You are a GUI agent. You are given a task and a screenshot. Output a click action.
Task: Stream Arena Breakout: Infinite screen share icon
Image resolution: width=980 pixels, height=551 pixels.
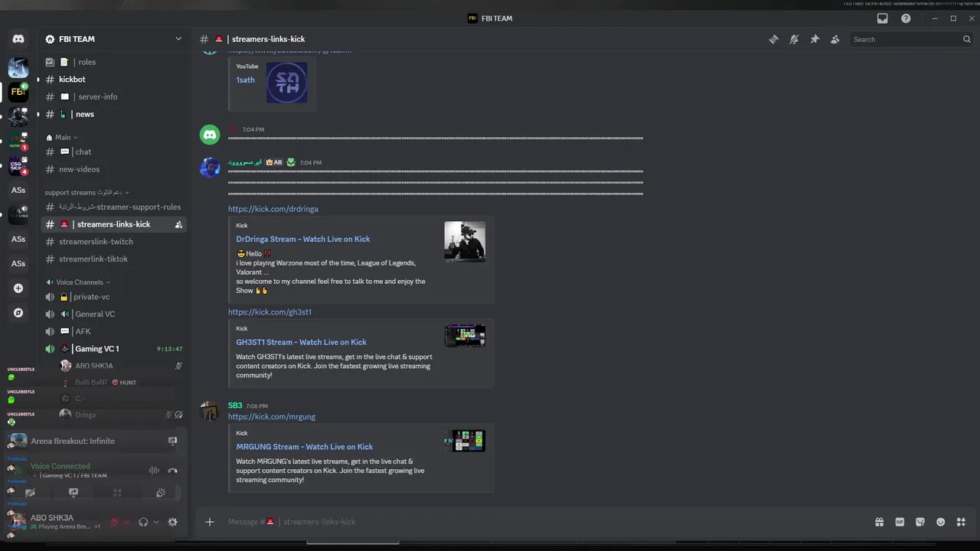pyautogui.click(x=172, y=441)
